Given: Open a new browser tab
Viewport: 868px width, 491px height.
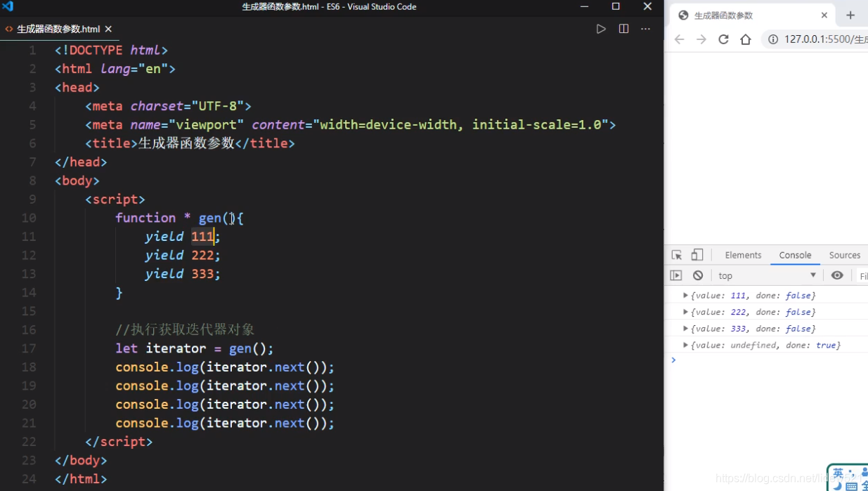Looking at the screenshot, I should [850, 15].
